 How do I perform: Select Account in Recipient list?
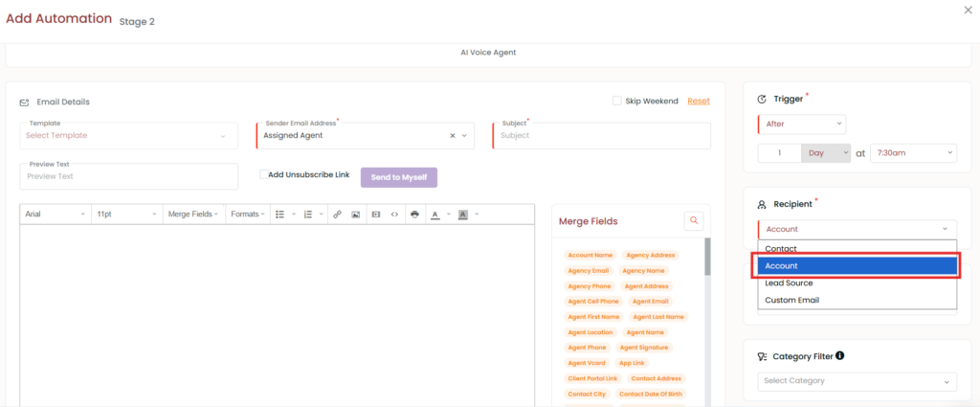(x=857, y=265)
